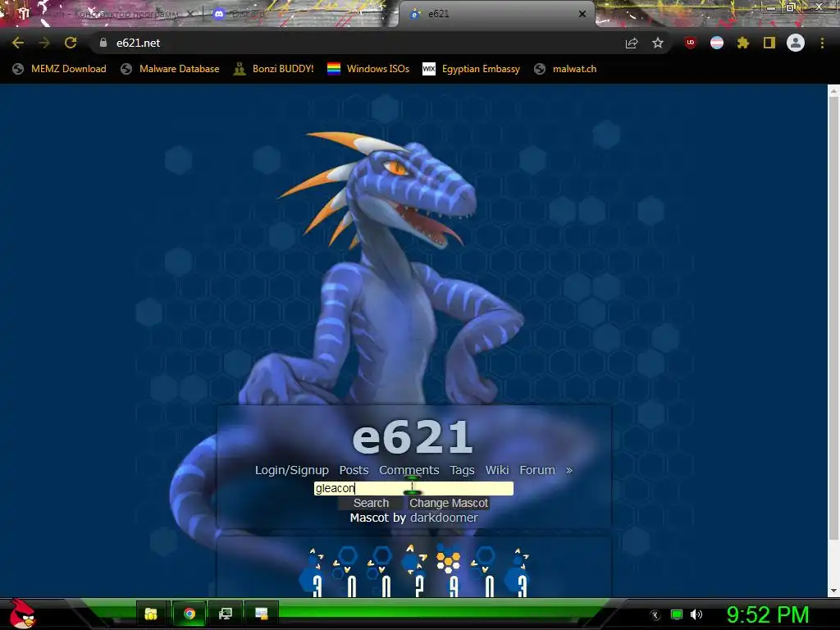Open the fourth taskbar window icon
The image size is (840, 630).
[262, 614]
